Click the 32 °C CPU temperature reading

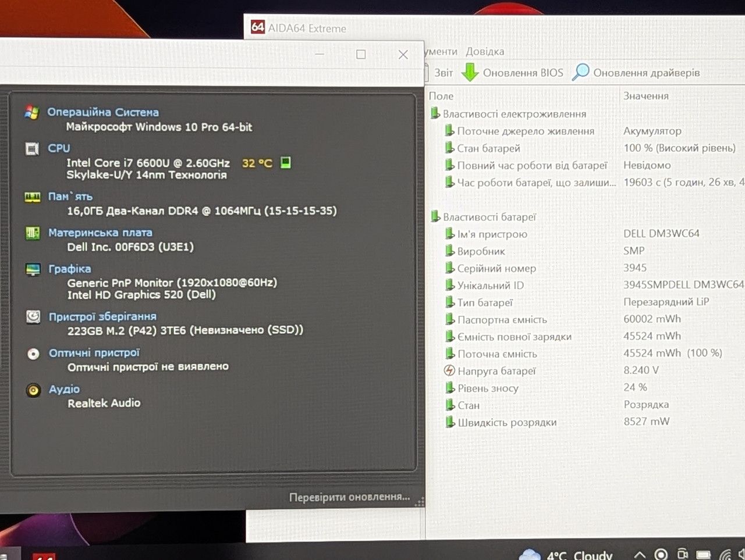[x=257, y=163]
